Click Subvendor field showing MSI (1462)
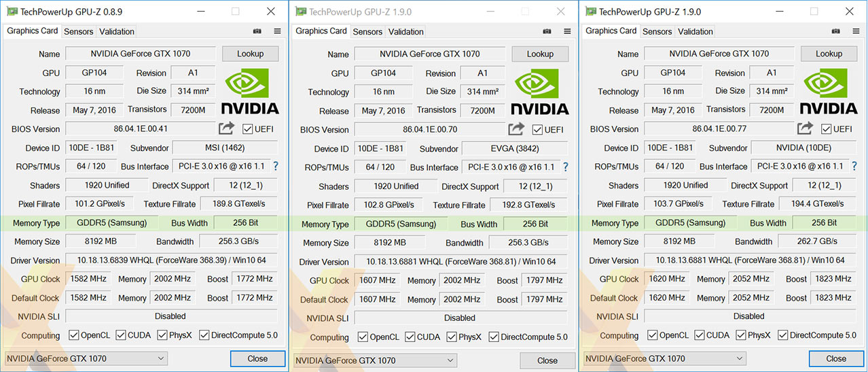This screenshot has width=868, height=372. [x=225, y=148]
